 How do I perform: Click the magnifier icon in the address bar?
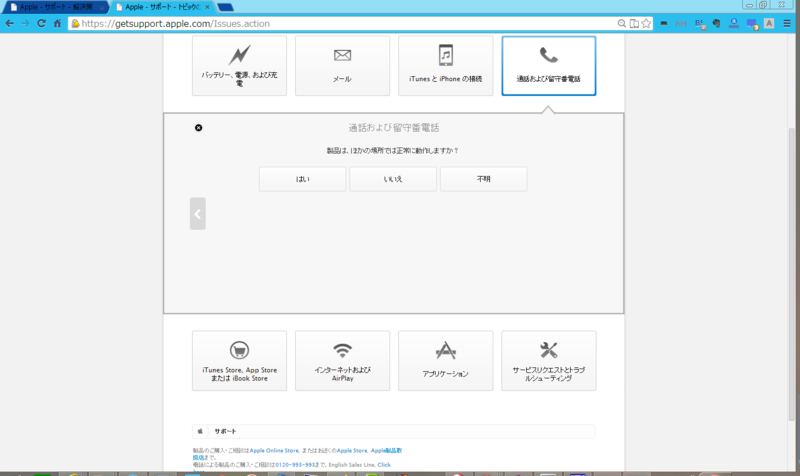621,23
